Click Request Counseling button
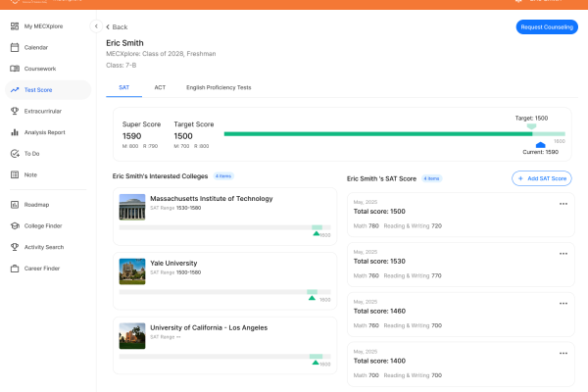Viewport: 588px width, 392px height. 547,27
